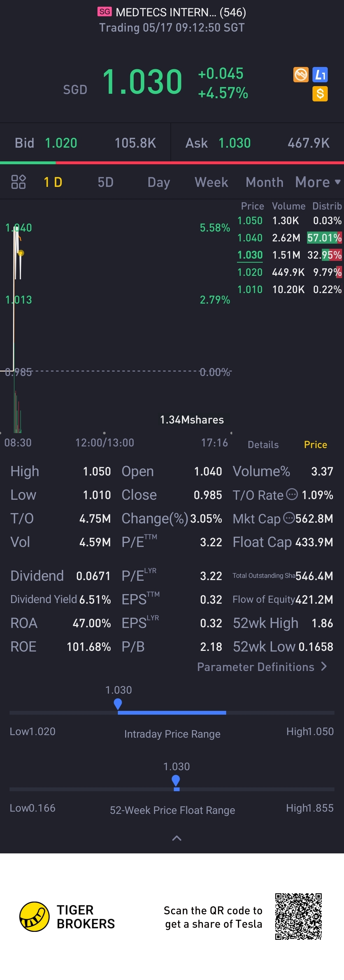Select the Month chart tab

(265, 182)
